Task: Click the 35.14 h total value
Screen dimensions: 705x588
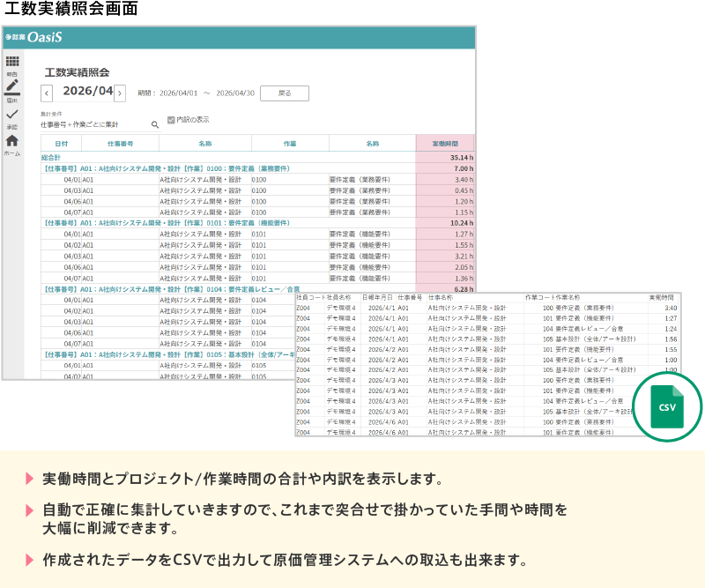Action: (x=462, y=158)
